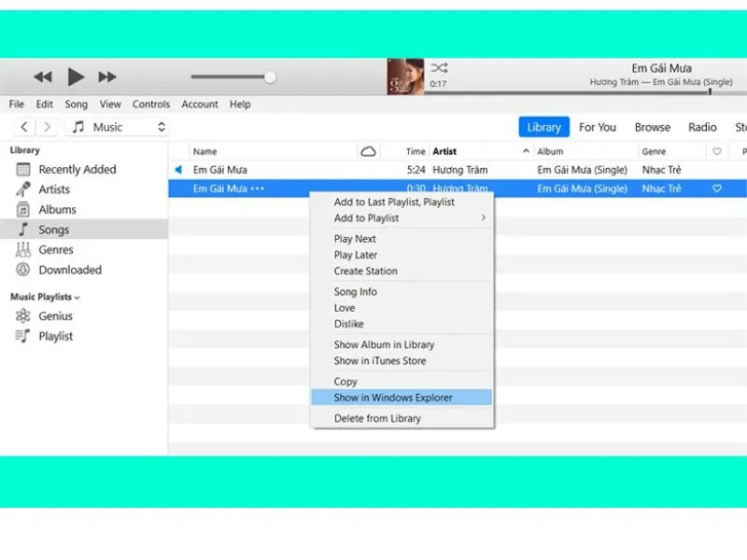The width and height of the screenshot is (747, 560).
Task: Select Songs in the sidebar
Action: [x=84, y=230]
